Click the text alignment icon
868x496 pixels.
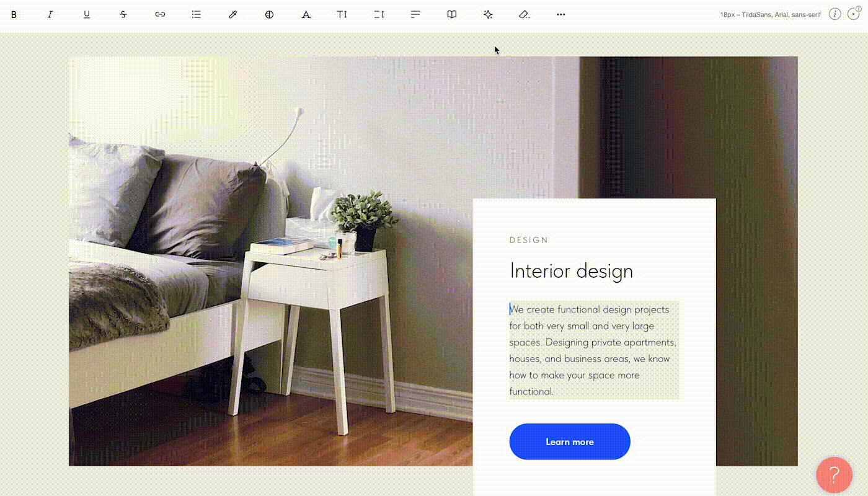[x=415, y=14]
